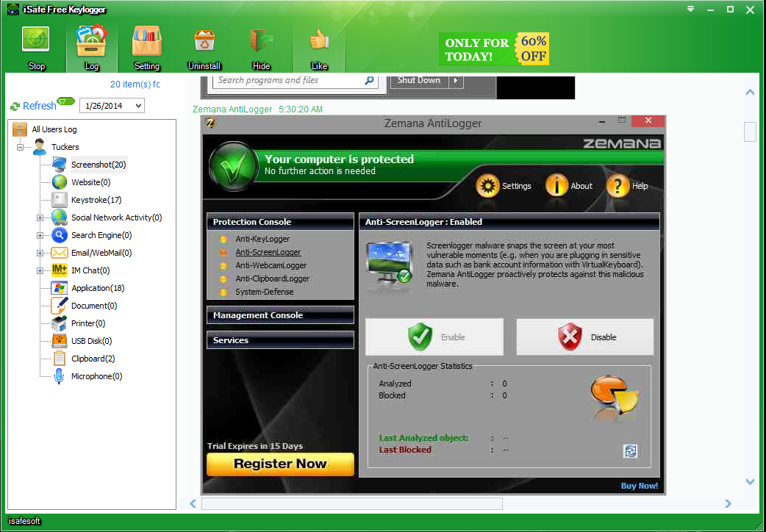Click the Website globe icon

coord(59,182)
